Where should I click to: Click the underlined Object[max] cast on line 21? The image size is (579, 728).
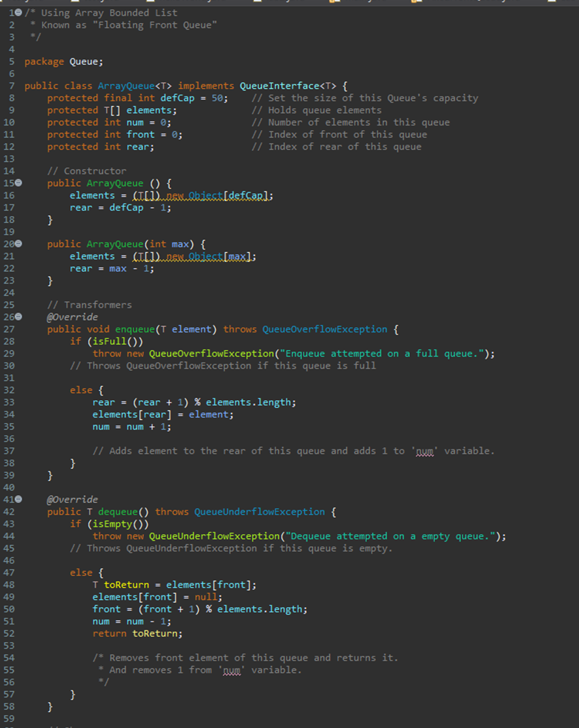(221, 256)
